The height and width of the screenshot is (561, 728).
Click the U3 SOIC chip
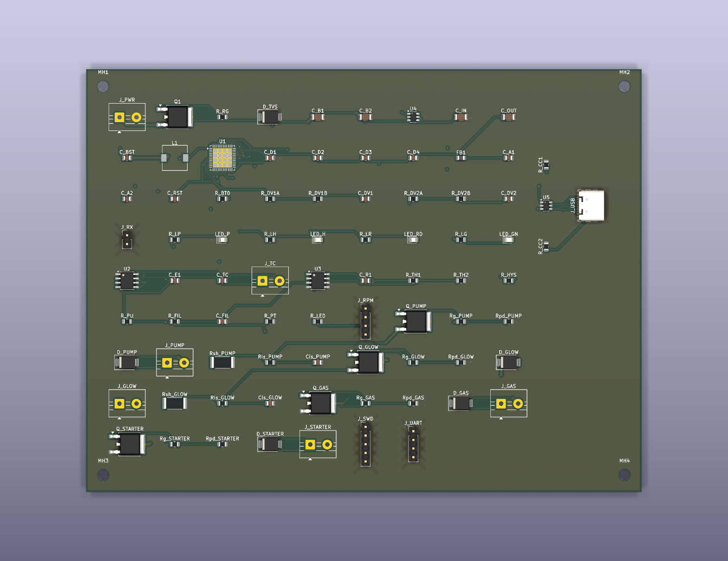coord(318,280)
